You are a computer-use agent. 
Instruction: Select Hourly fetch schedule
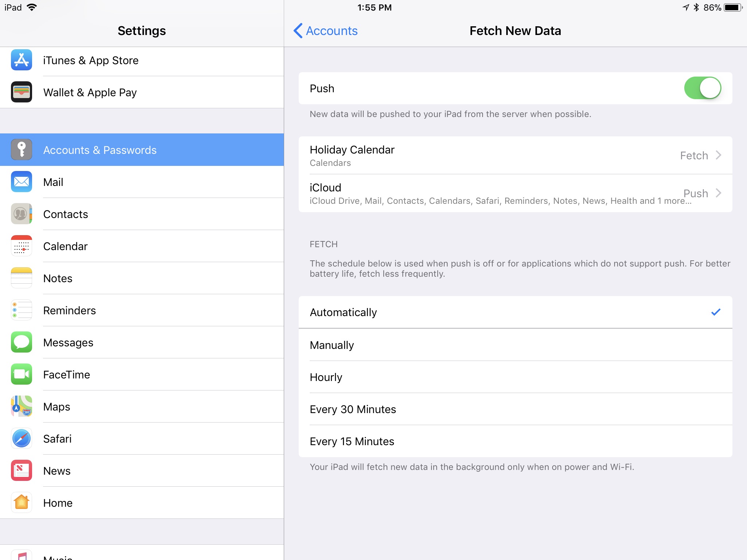515,377
